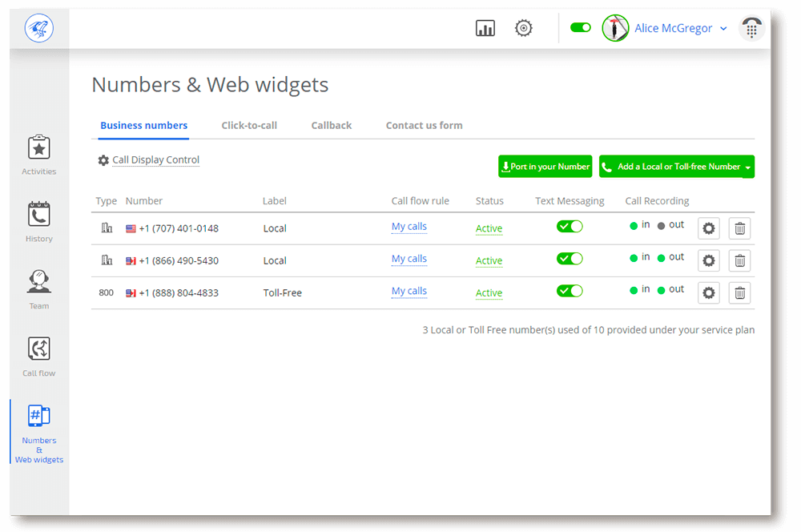Select number +1 (866) 490-5430
Image resolution: width=801 pixels, height=532 pixels.
[x=179, y=260]
